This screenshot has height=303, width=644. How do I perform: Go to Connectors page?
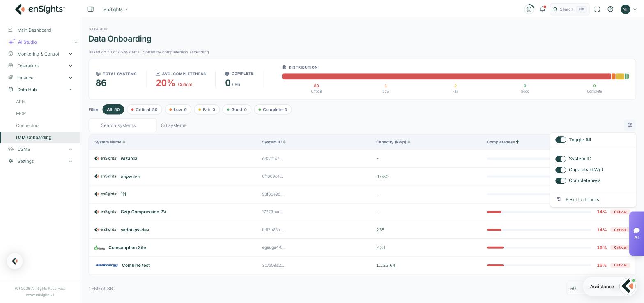(28, 125)
